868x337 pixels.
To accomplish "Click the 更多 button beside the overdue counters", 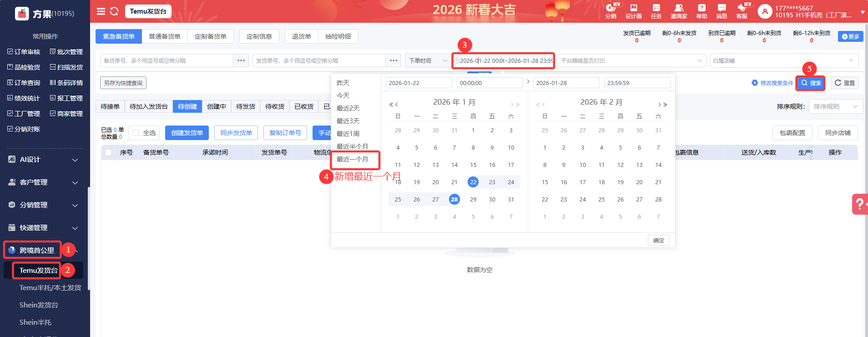I will point(851,36).
